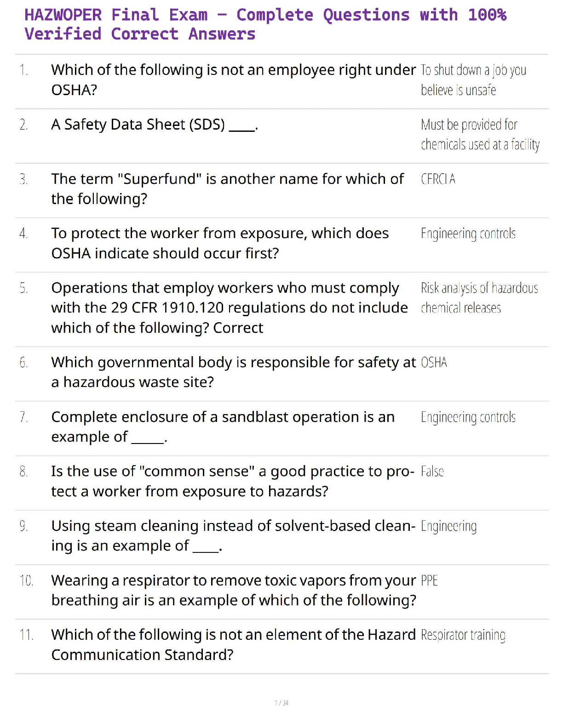
Task: Click question 1 about employee rights under OSHA
Action: coord(233,80)
